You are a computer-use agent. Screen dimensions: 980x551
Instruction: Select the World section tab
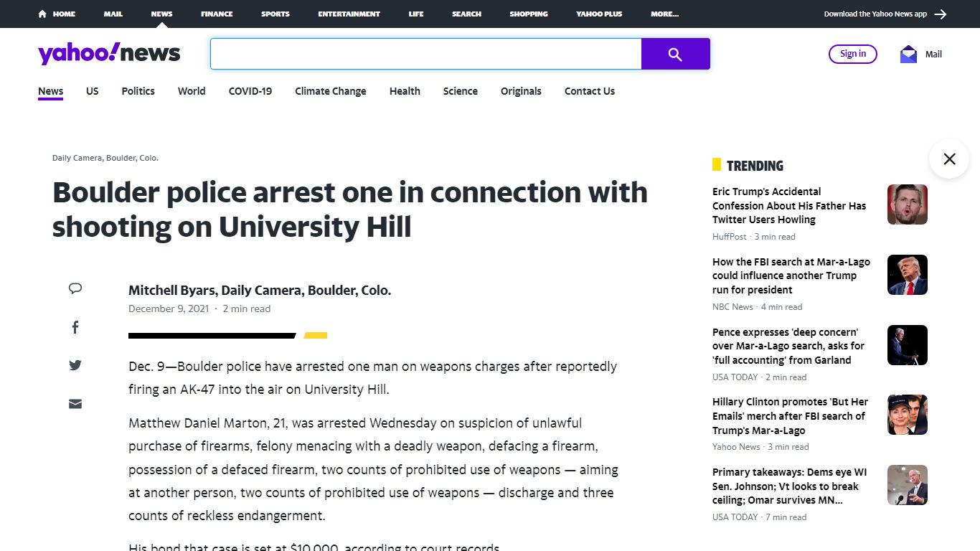(192, 91)
